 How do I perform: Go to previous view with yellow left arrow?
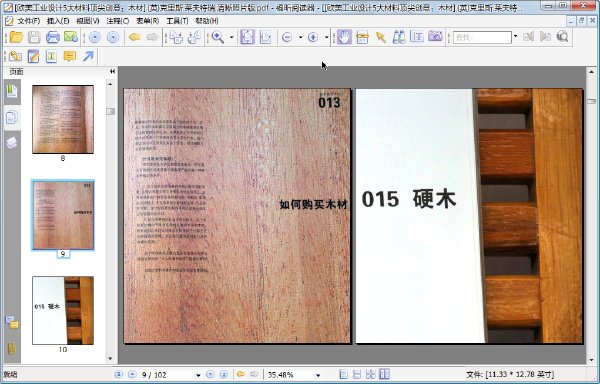tap(135, 37)
